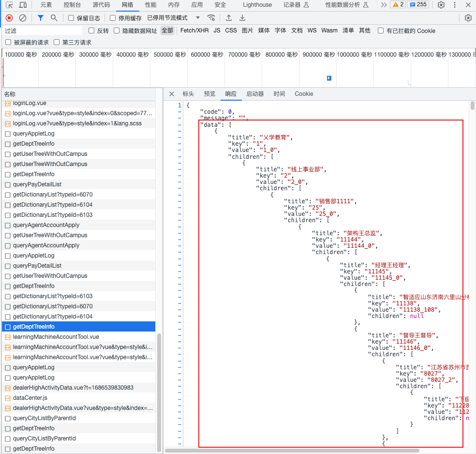
Task: Open DevTools settings gear
Action: click(441, 5)
